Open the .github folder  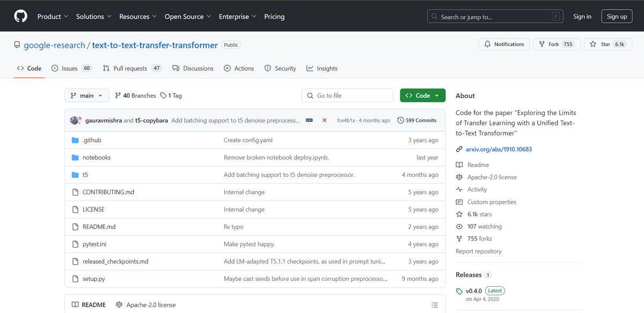(92, 140)
